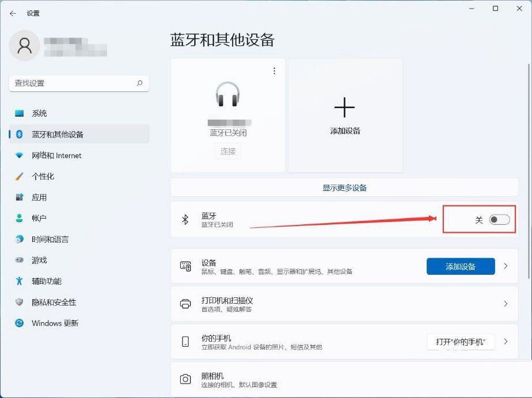Screen dimensions: 532x398
Task: Click the camera icon in 照相机 row
Action: [x=185, y=379]
